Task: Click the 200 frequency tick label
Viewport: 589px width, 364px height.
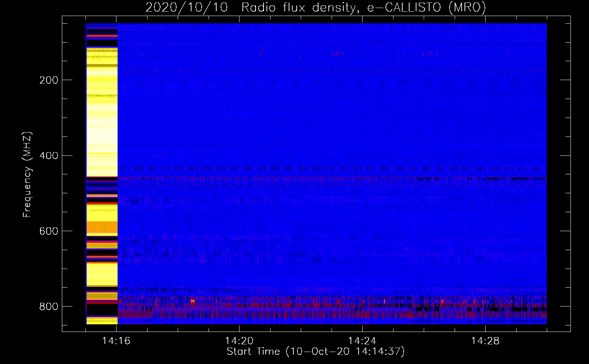Action: click(49, 80)
